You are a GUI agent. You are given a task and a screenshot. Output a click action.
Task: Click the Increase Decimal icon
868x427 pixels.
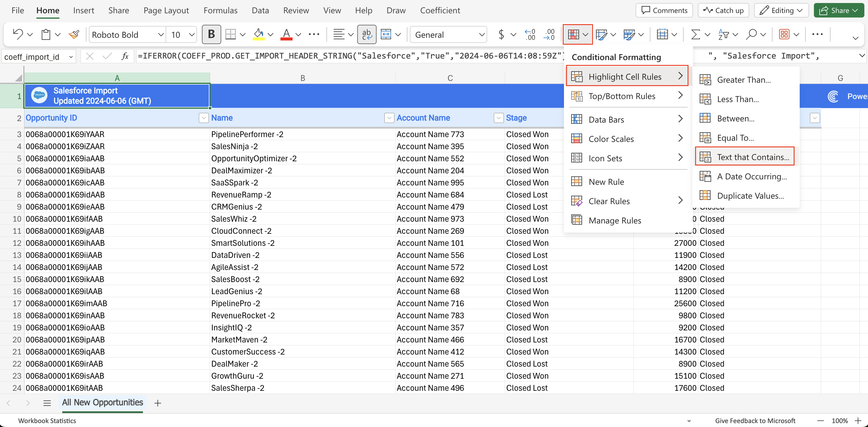530,34
